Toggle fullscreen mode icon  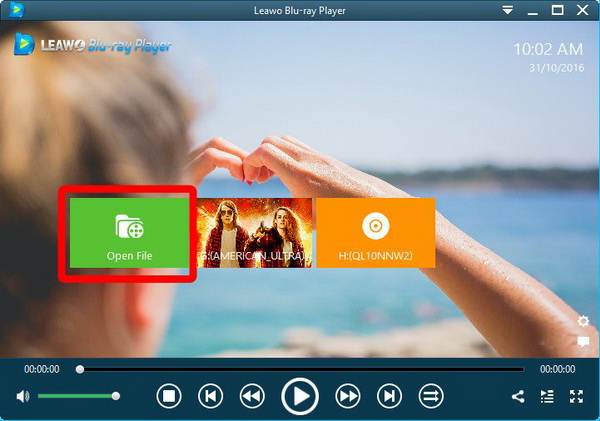point(576,397)
